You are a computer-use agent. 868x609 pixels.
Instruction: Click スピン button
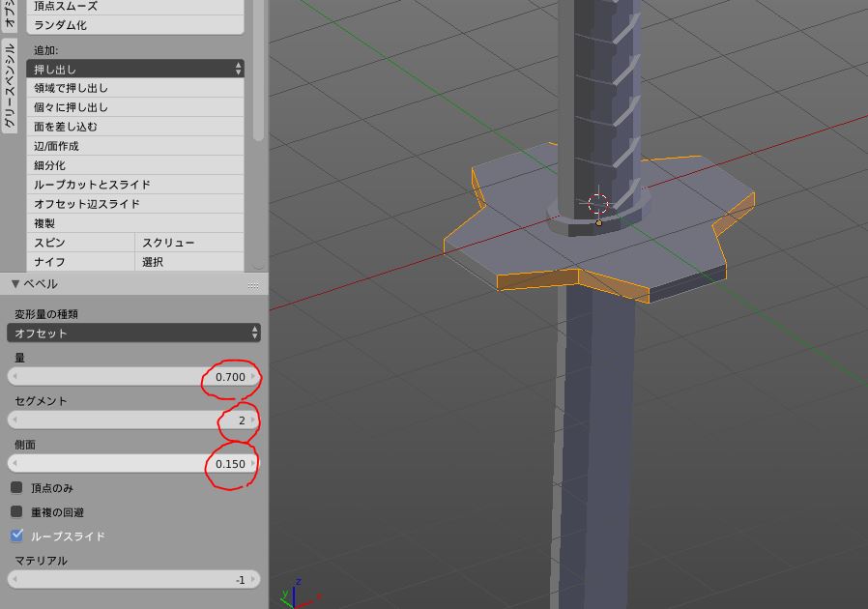[x=81, y=243]
